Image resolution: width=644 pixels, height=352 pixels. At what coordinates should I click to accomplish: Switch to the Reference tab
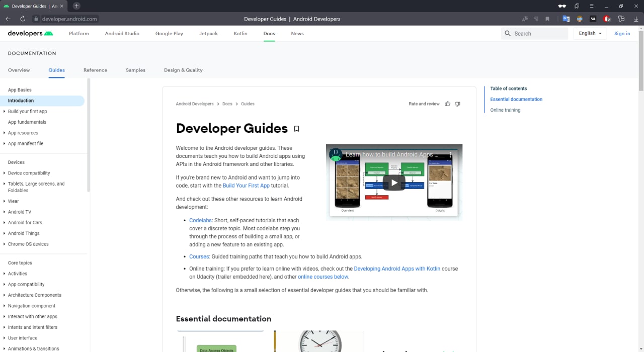[x=95, y=70]
